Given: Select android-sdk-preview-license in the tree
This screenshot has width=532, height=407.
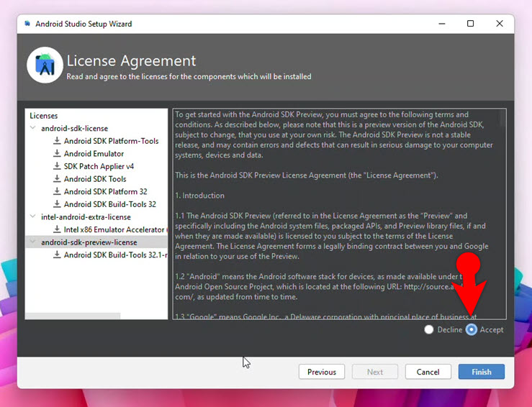Looking at the screenshot, I should click(89, 242).
